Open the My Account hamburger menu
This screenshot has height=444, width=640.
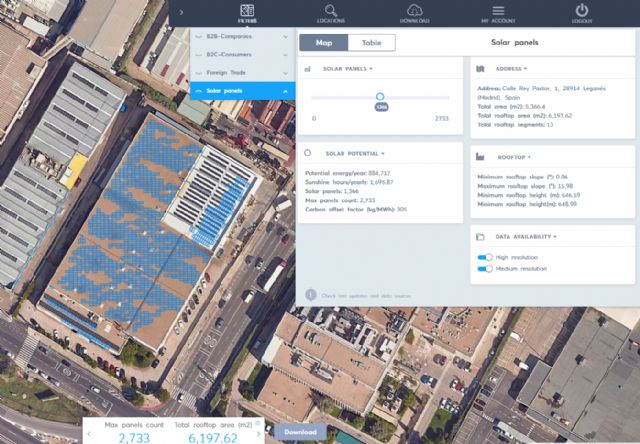tap(498, 11)
